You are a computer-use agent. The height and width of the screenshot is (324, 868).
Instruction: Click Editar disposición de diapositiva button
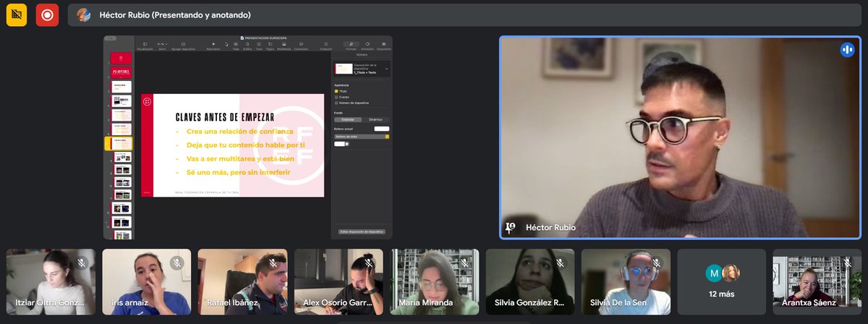(x=362, y=231)
